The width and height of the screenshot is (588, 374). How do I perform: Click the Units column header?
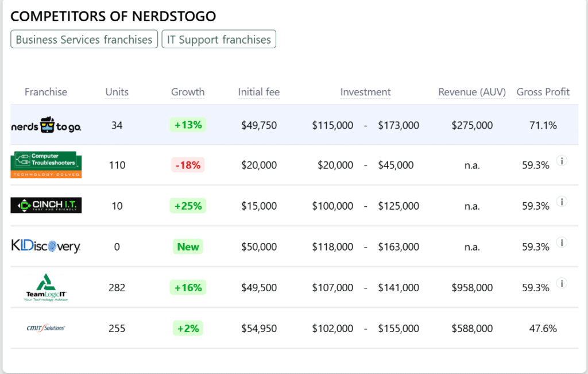[x=117, y=92]
